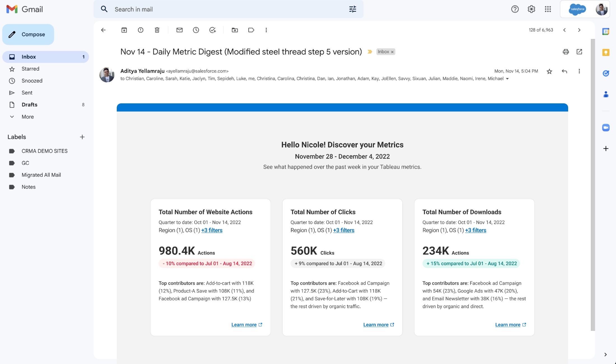Archive this email

point(124,30)
